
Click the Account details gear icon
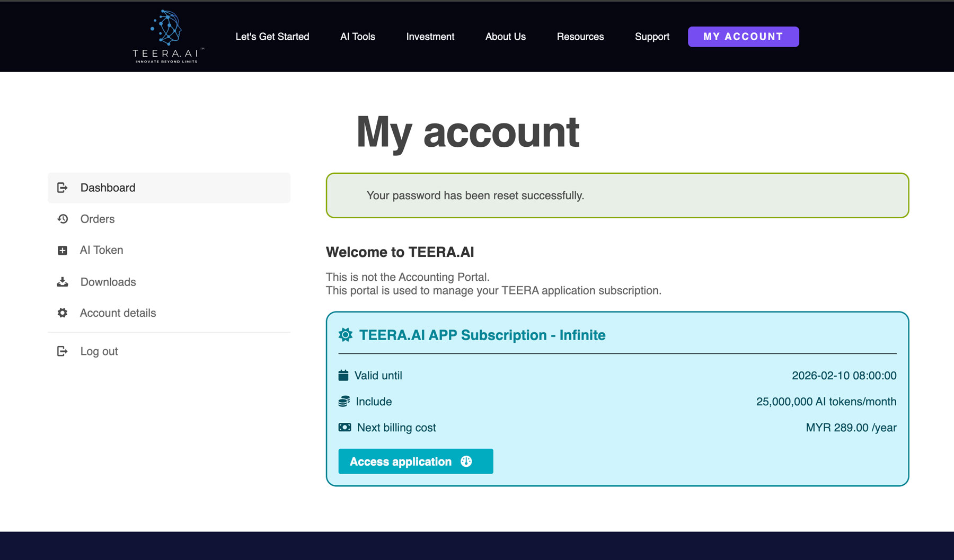click(x=63, y=313)
